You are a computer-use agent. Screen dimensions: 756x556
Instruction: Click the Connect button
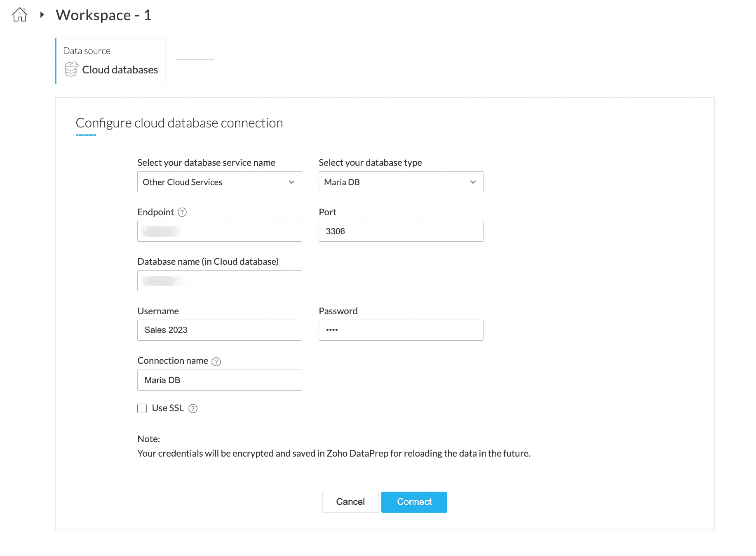pyautogui.click(x=414, y=502)
